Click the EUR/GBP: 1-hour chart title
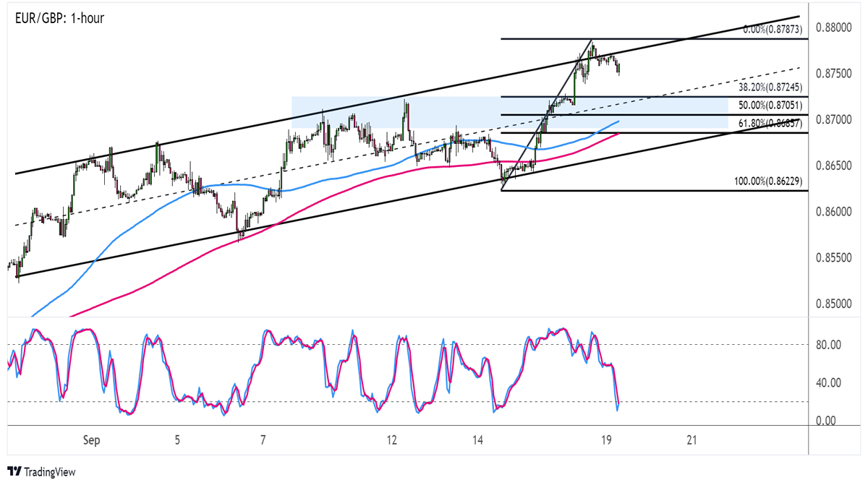Image resolution: width=868 pixels, height=488 pixels. tap(59, 17)
